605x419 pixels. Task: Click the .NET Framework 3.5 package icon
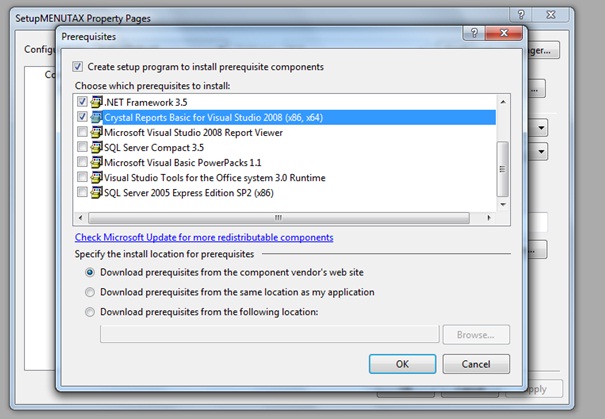96,102
